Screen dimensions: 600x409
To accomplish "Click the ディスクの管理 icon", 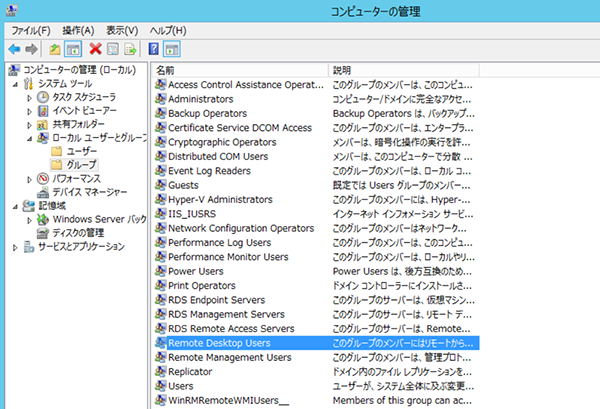I will (43, 233).
